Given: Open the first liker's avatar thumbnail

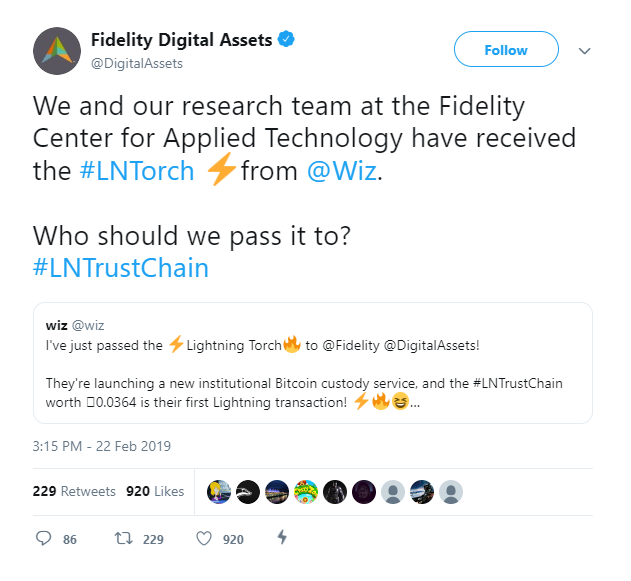Looking at the screenshot, I should coord(219,492).
